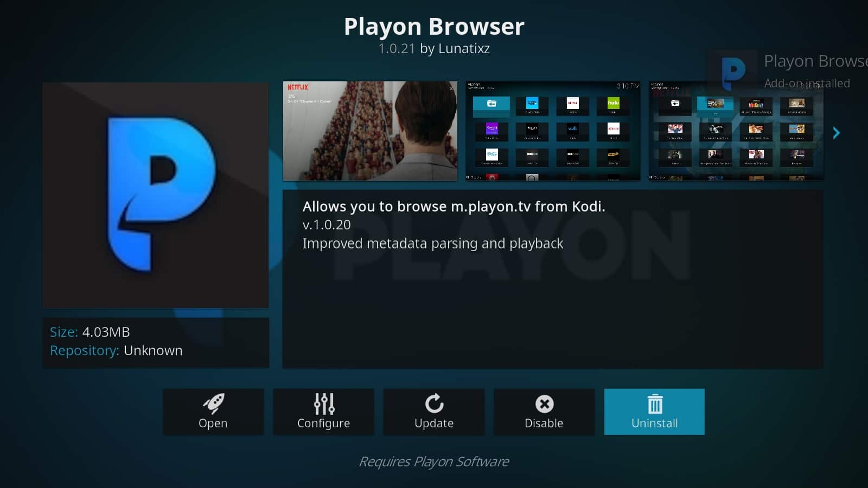The height and width of the screenshot is (488, 868).
Task: Click the '1.0.21 by Lunatixz' version text
Action: pos(434,49)
